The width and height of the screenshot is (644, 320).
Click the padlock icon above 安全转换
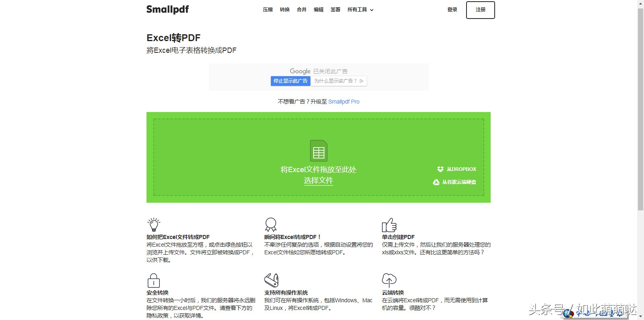(154, 280)
